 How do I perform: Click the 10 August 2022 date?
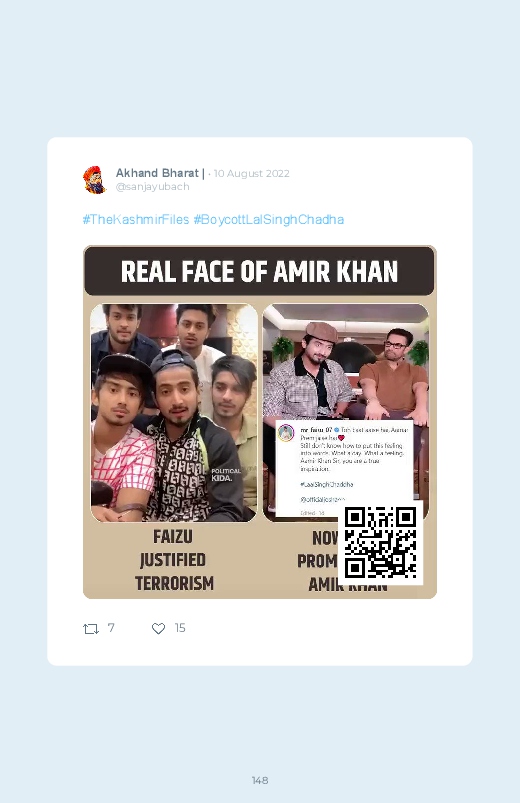tap(252, 174)
